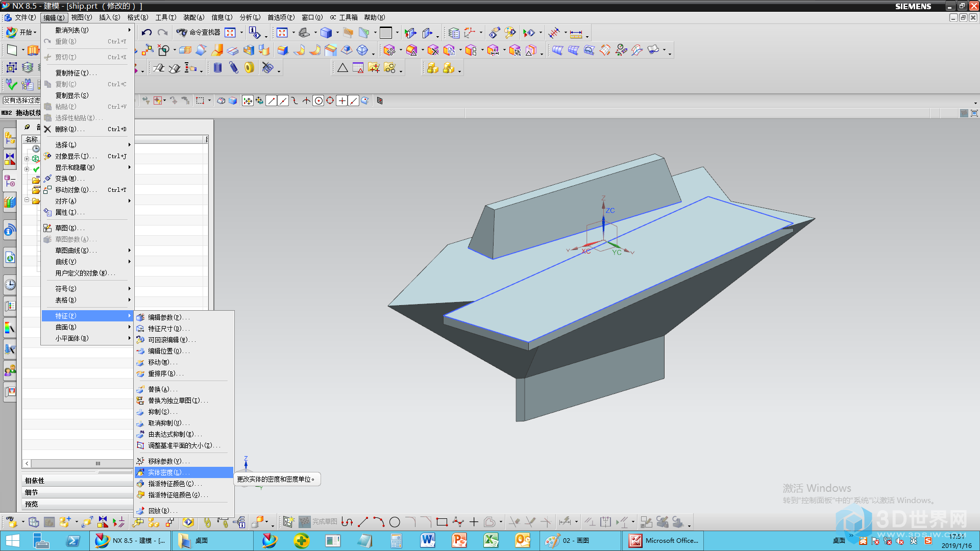
Task: Toggle the snap-to-end-point button
Action: tap(272, 101)
